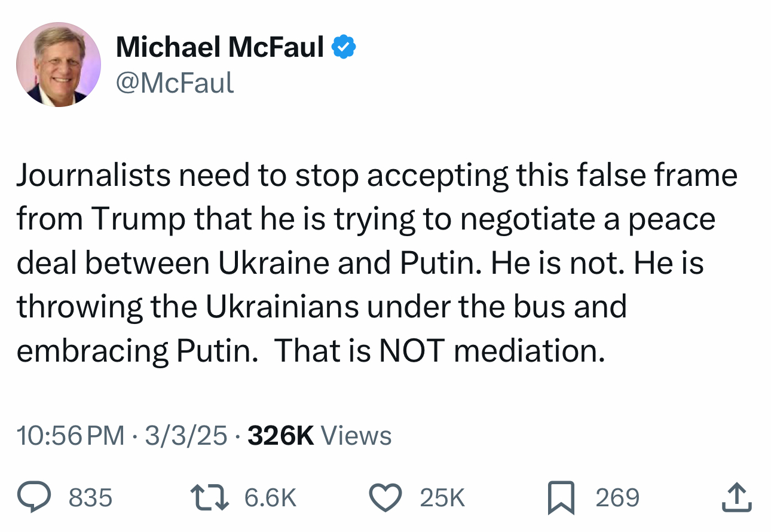Click the 3/3/25 date
The height and width of the screenshot is (532, 771).
185,436
